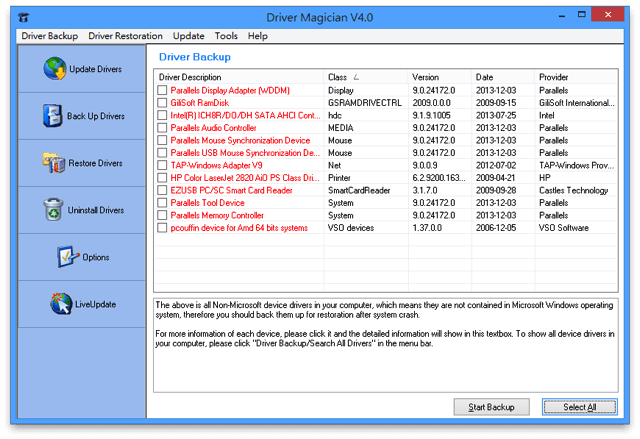
Task: Click version 1.37.0.0 cell
Action: point(427,228)
